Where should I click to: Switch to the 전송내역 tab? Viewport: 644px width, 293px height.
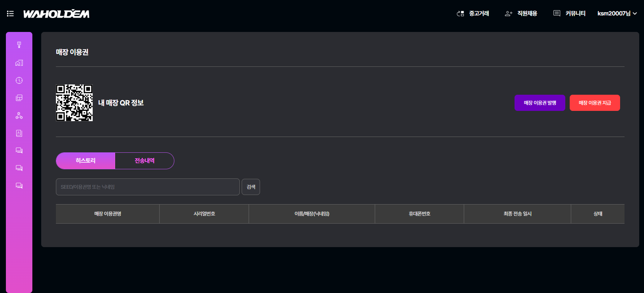(145, 161)
